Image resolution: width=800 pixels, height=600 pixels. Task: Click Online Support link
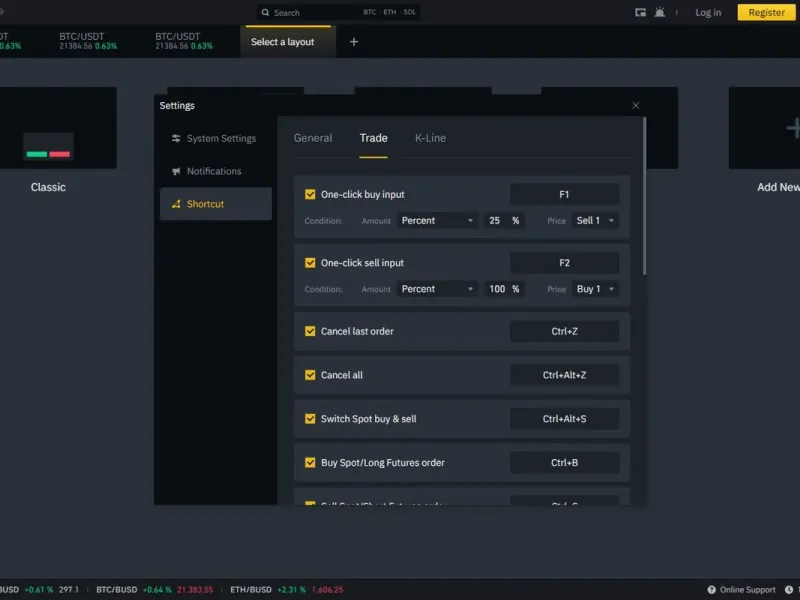(747, 590)
